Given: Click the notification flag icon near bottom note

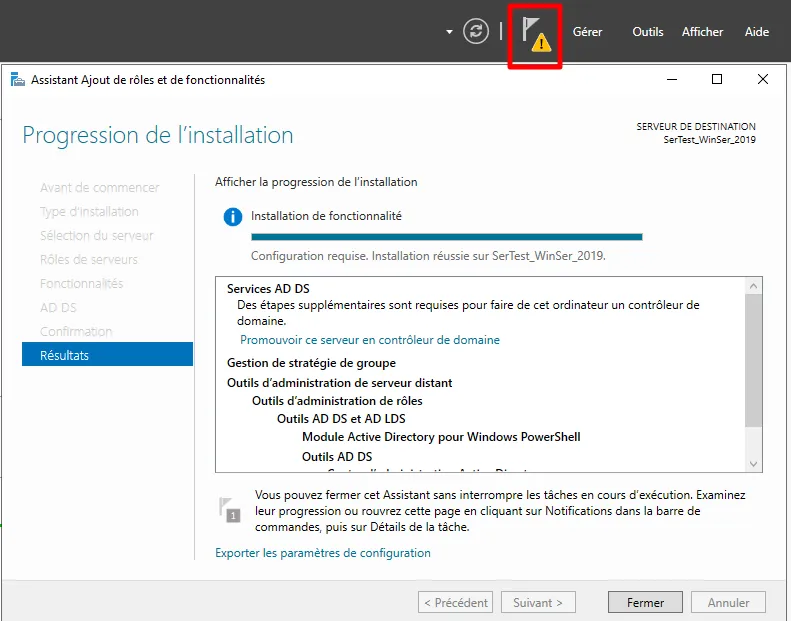Looking at the screenshot, I should 230,510.
